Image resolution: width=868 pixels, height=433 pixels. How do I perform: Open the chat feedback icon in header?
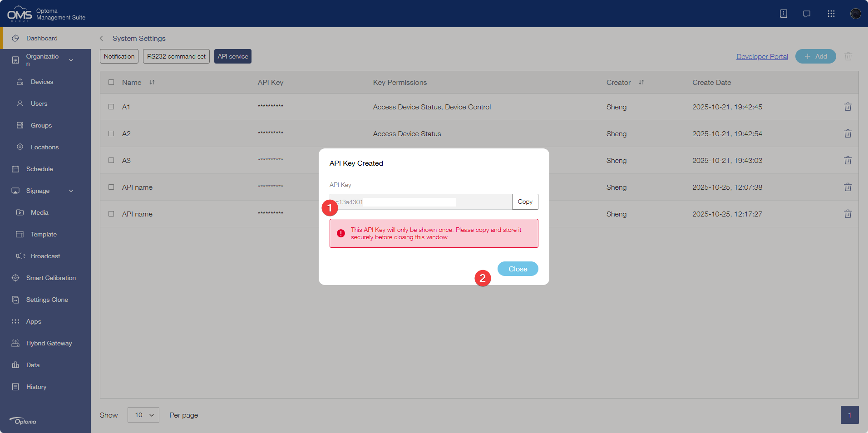(807, 14)
